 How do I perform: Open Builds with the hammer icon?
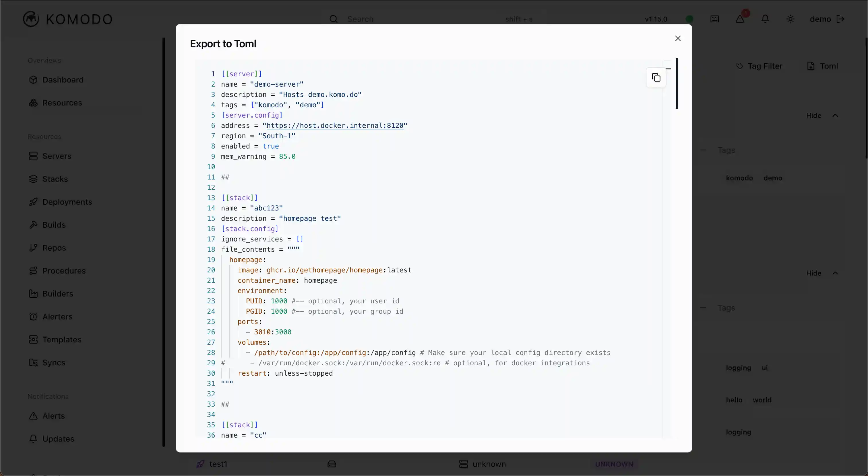coord(54,225)
